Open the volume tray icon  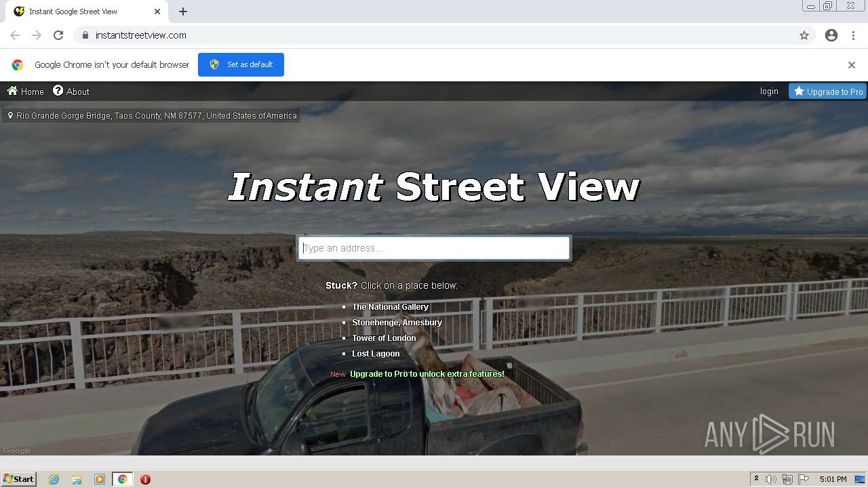(771, 479)
